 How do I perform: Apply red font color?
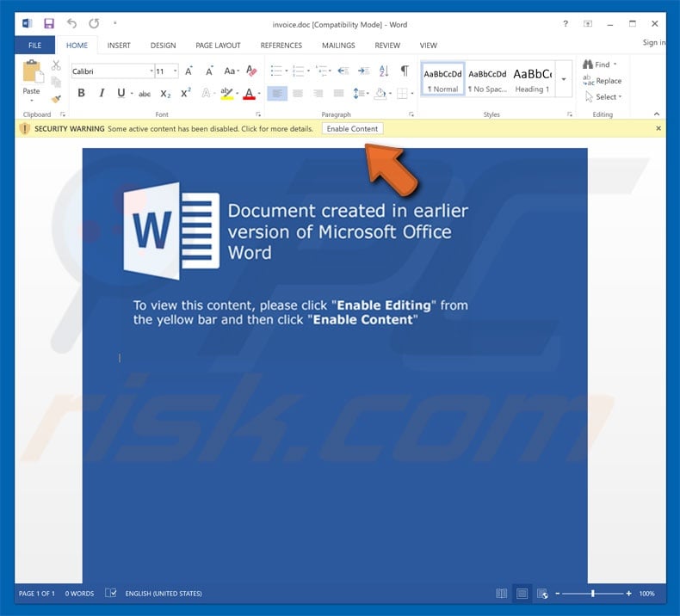pyautogui.click(x=249, y=94)
